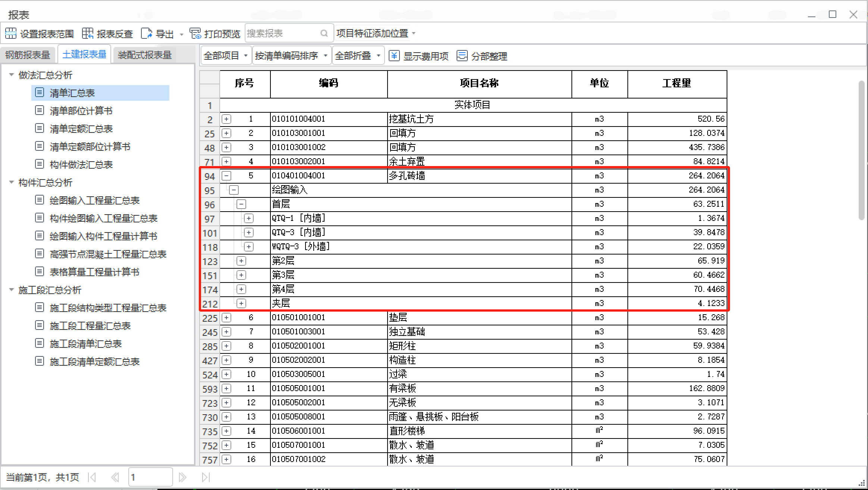
Task: Switch to the 钢筋报表量 tab
Action: [28, 55]
